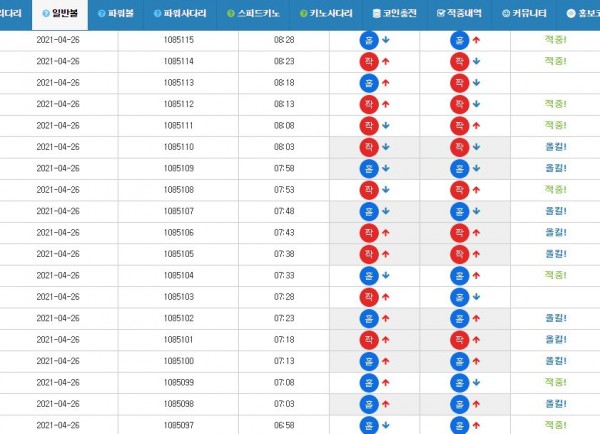Select the 키노사다리 tab

(x=326, y=14)
